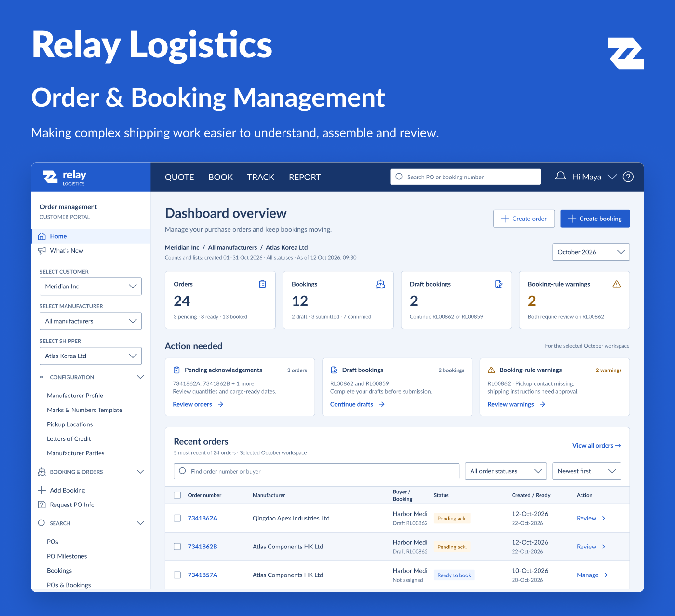Click the Find order number or buyer field

[x=316, y=471]
